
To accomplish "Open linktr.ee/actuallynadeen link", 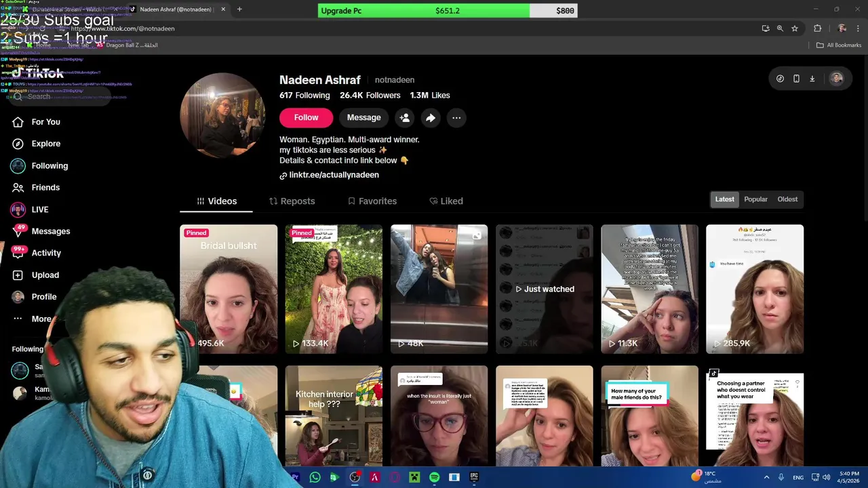I will point(330,175).
